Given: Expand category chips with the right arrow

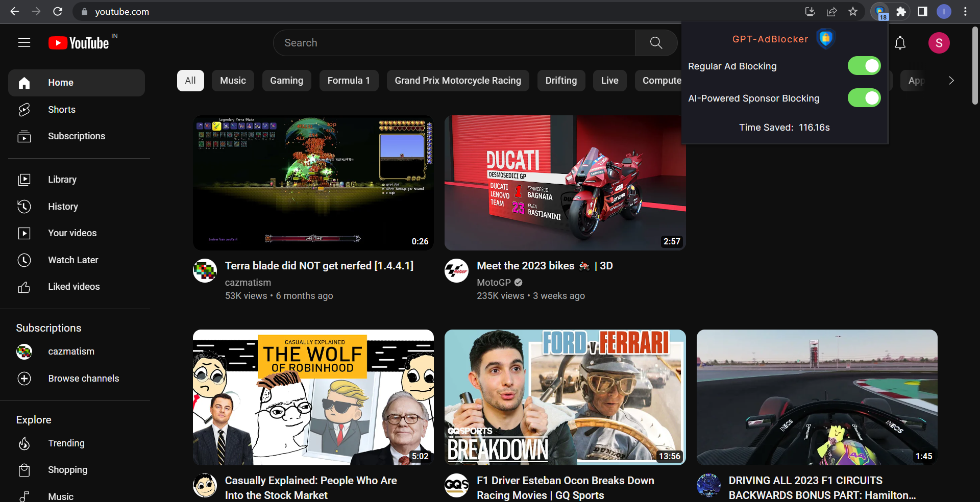Looking at the screenshot, I should (951, 81).
